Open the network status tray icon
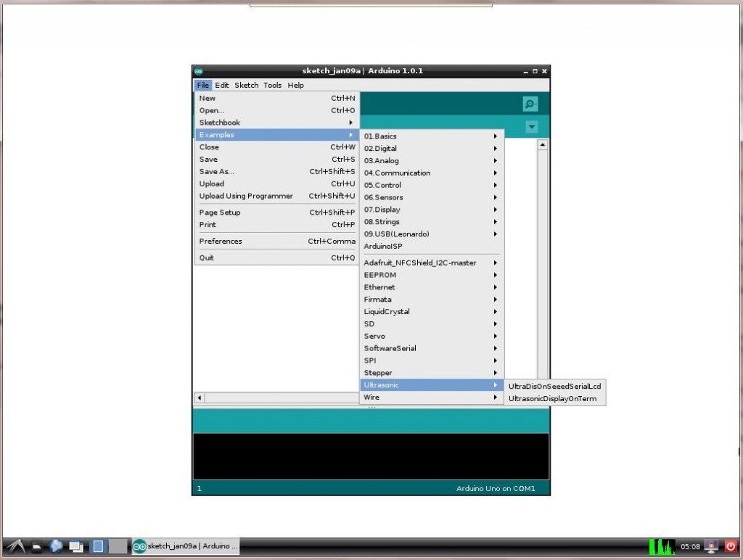 coord(712,546)
